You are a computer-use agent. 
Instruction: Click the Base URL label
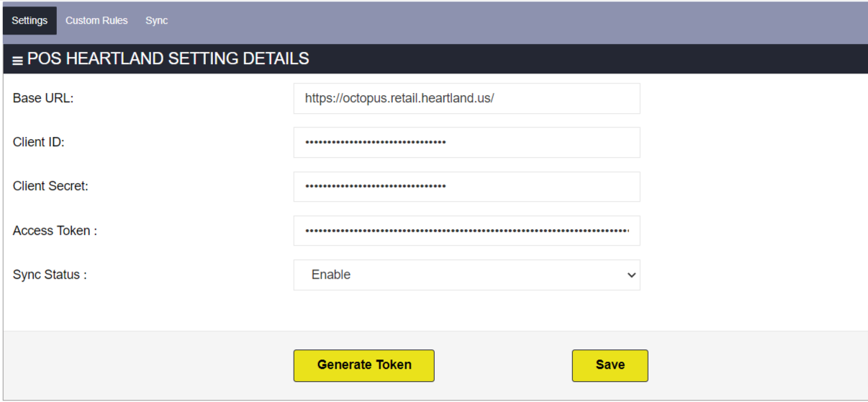tap(43, 98)
